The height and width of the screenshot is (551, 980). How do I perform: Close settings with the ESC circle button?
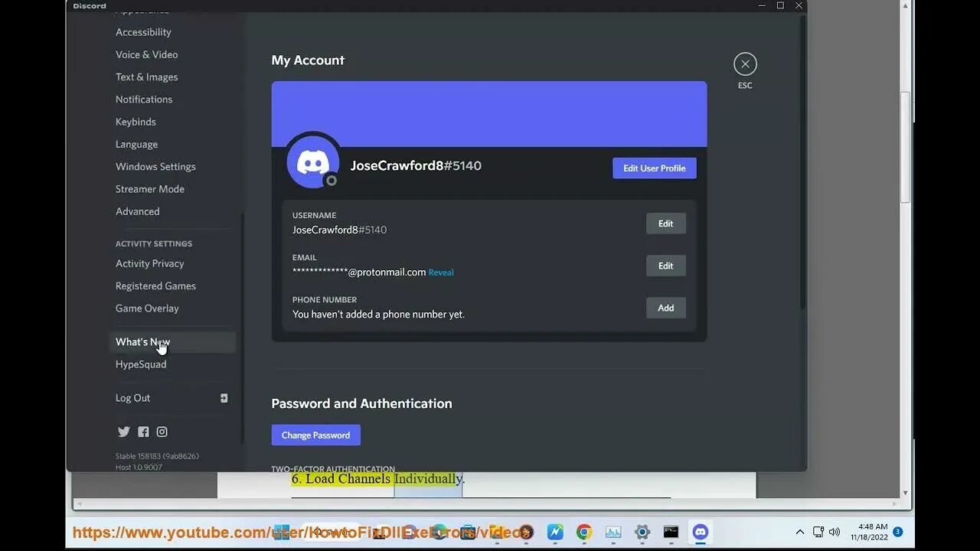click(745, 64)
